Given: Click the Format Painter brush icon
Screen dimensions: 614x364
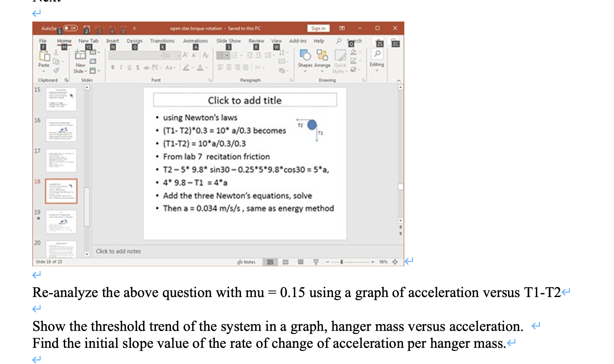Looking at the screenshot, I should coord(57,70).
